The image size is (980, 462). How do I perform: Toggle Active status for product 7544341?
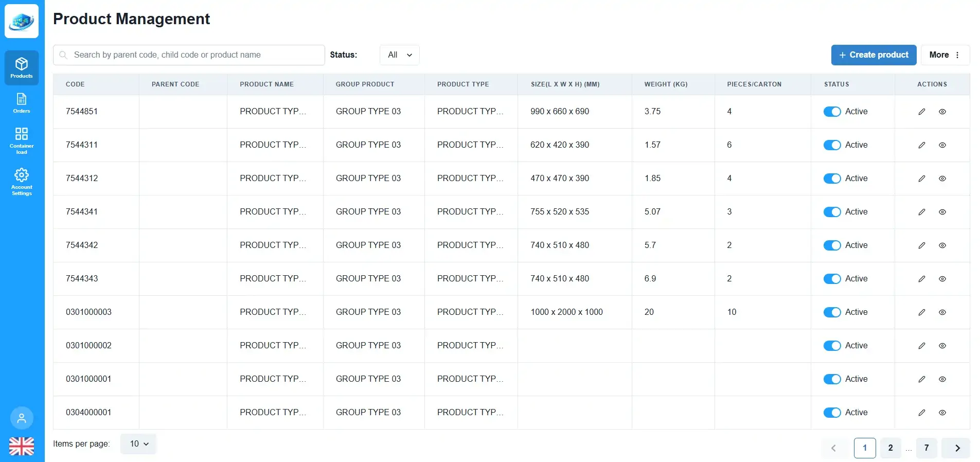pyautogui.click(x=832, y=212)
